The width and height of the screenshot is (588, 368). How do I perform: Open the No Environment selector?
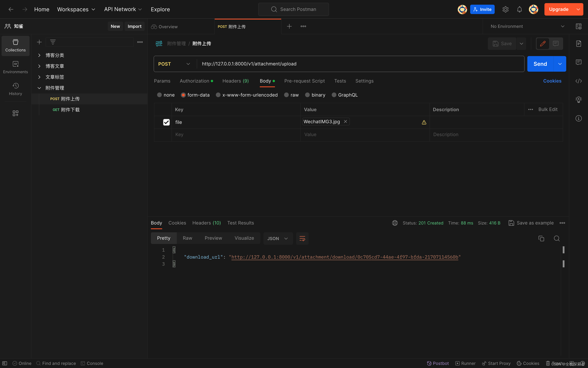(x=527, y=26)
